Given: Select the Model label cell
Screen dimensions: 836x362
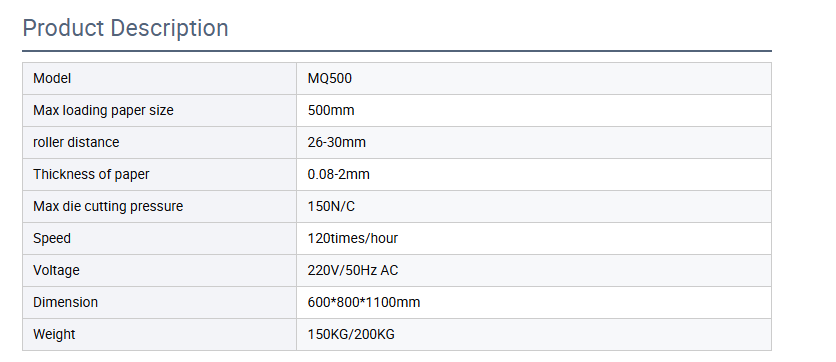Looking at the screenshot, I should pyautogui.click(x=159, y=79).
